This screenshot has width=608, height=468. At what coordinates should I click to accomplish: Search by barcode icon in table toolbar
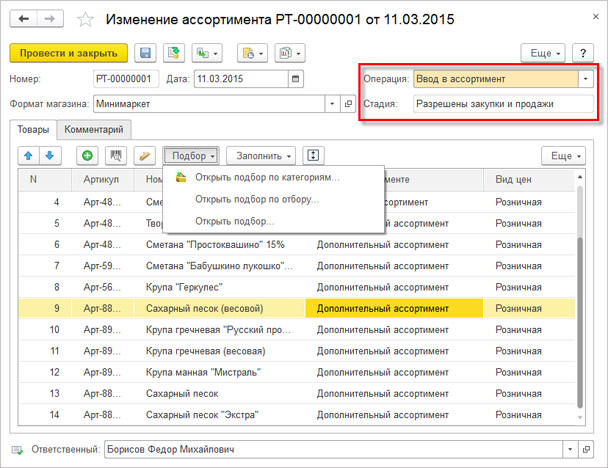point(116,155)
